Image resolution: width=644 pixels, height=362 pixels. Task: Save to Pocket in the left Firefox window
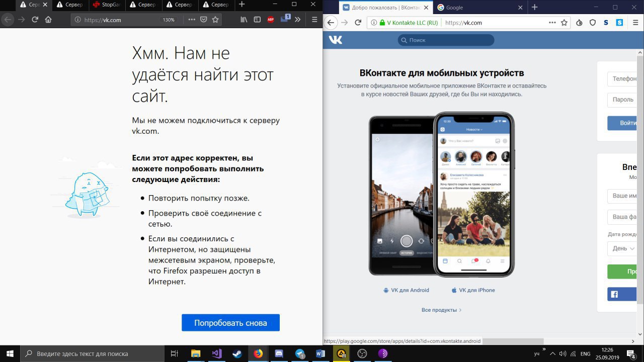204,20
